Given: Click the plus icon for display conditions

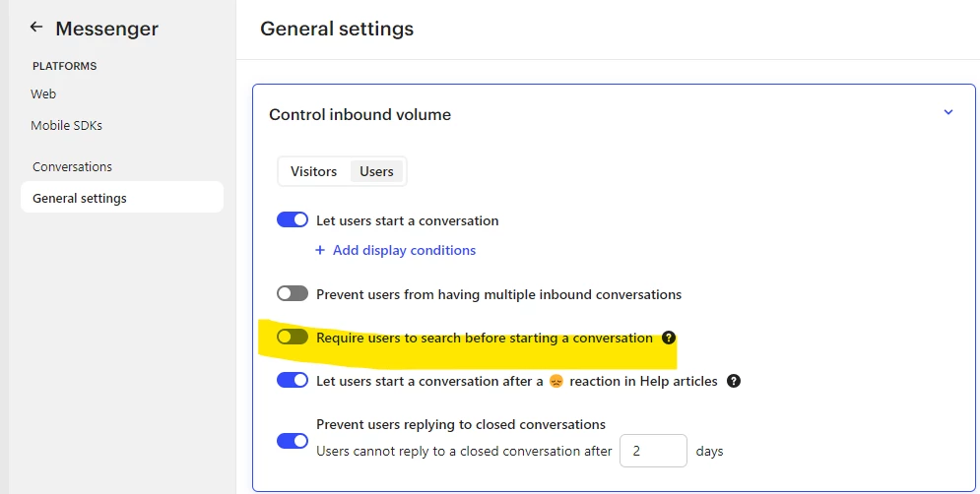Looking at the screenshot, I should tap(320, 250).
